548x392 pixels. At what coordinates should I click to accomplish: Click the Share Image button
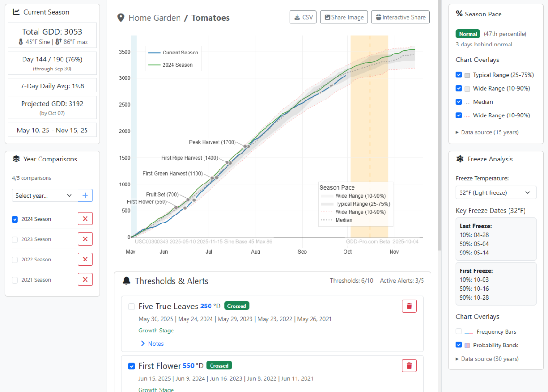[x=344, y=17]
